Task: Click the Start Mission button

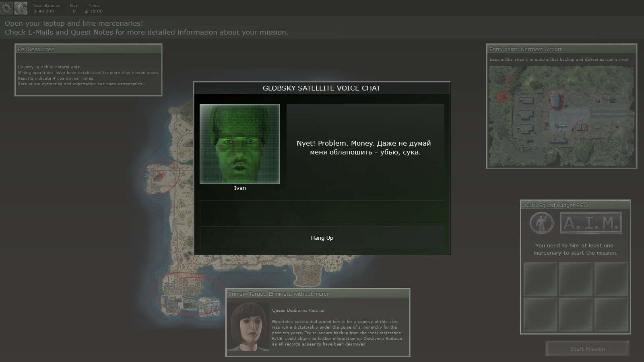Action: coord(587,349)
